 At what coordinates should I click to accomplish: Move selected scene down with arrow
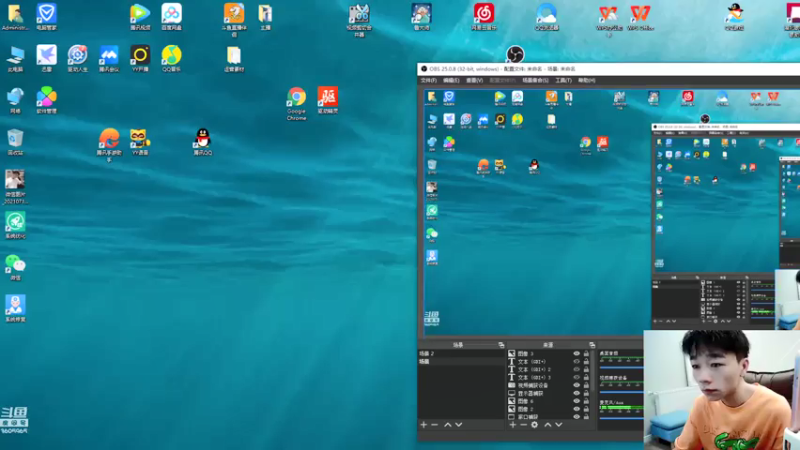[459, 424]
